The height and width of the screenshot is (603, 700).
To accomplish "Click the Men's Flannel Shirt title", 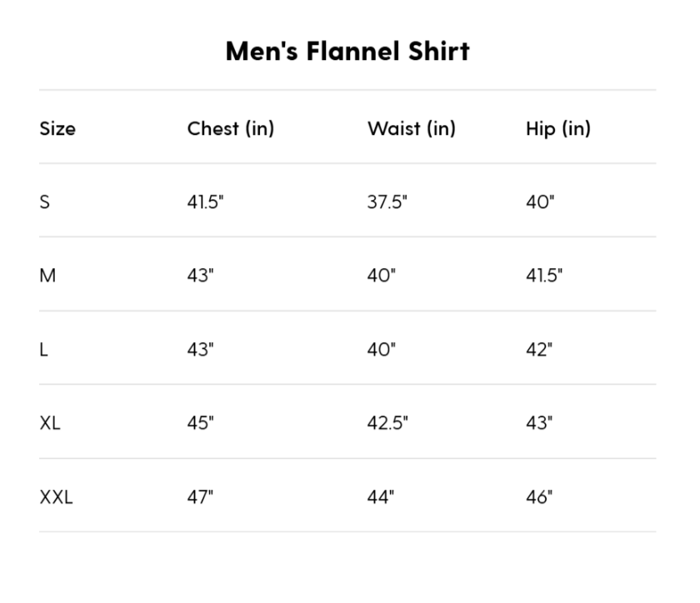I will [x=347, y=52].
